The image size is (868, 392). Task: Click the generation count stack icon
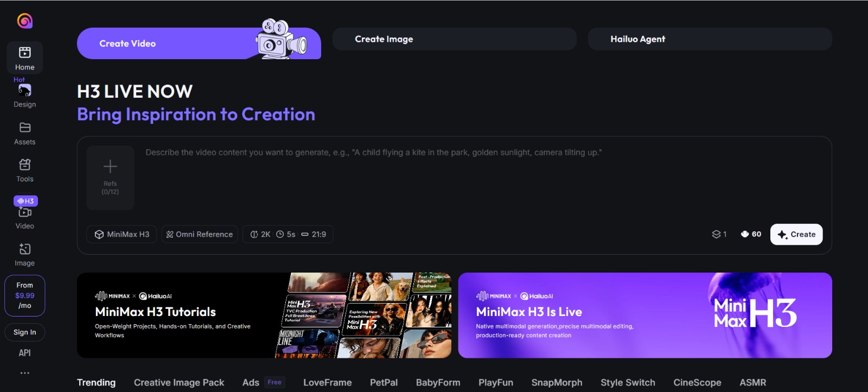coord(716,234)
